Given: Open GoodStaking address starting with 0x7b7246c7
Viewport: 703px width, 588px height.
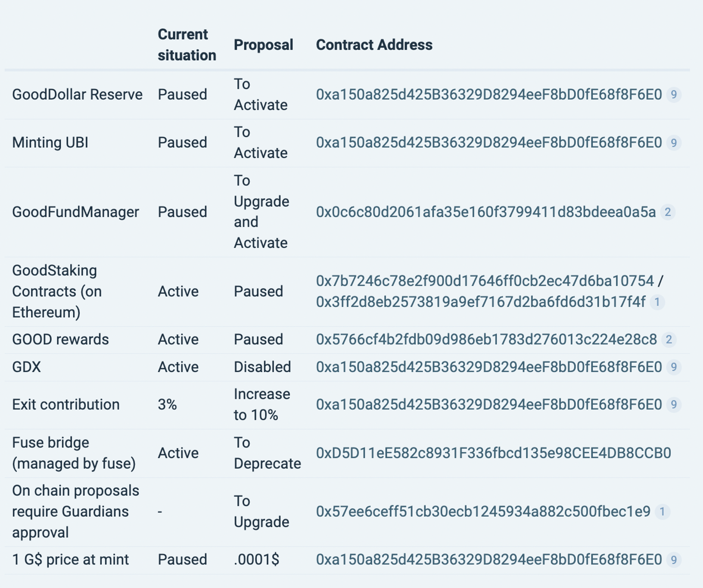Looking at the screenshot, I should tap(485, 281).
